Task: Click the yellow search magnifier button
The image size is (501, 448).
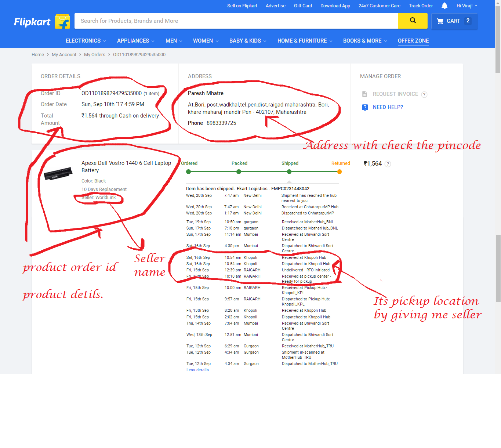Action: tap(413, 21)
